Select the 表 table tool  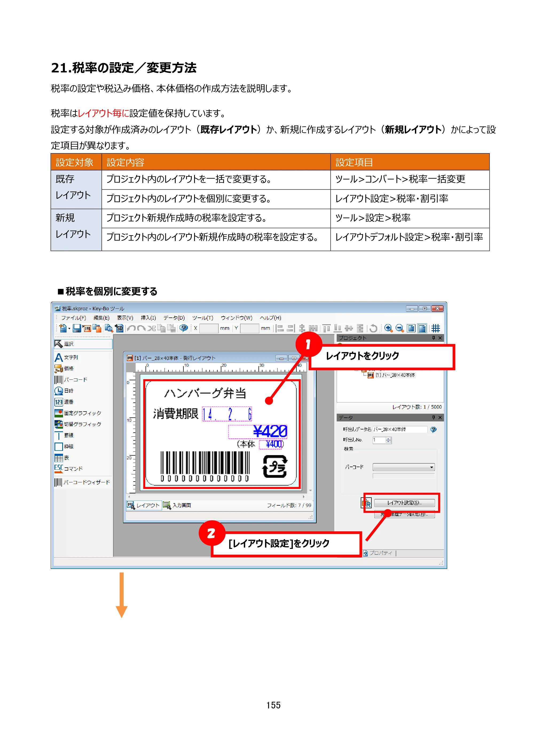coord(62,458)
